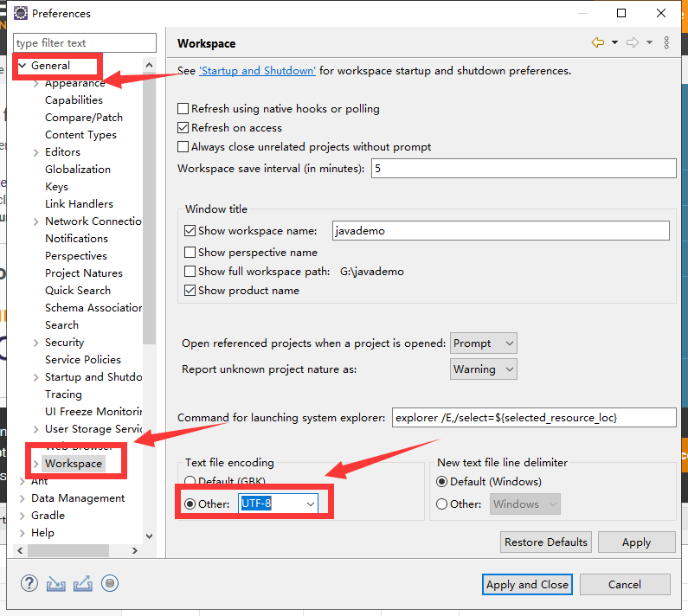688x616 pixels.
Task: Open the Keys preferences page
Action: click(x=56, y=187)
